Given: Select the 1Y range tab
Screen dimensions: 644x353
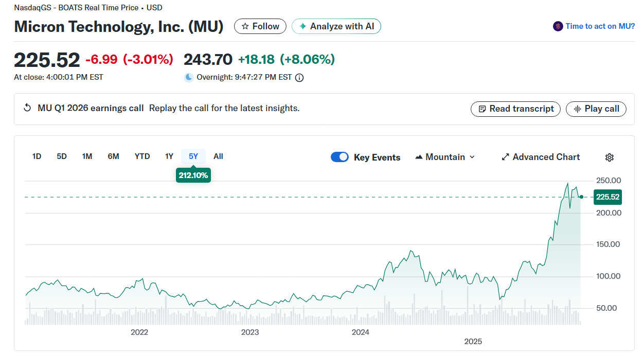Looking at the screenshot, I should tap(169, 156).
